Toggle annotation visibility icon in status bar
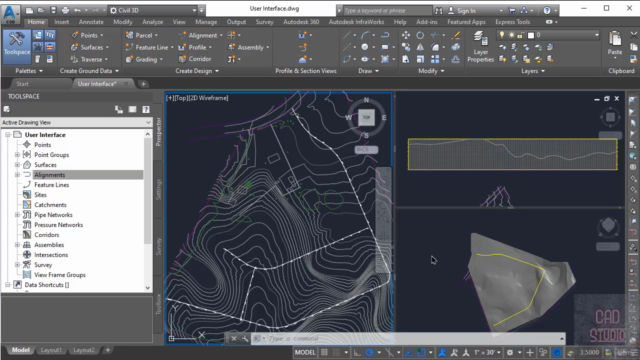Screen dimensions: 640x360 click(x=442, y=352)
